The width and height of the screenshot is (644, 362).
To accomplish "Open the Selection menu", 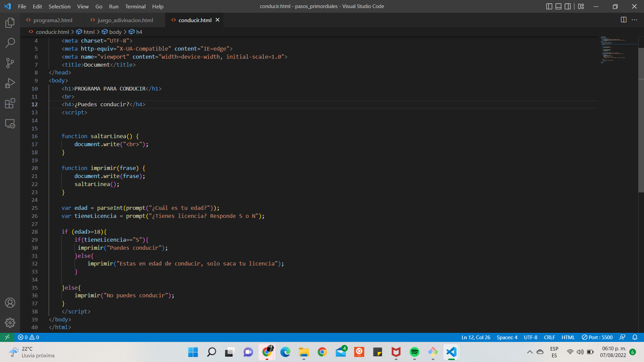I will click(59, 6).
